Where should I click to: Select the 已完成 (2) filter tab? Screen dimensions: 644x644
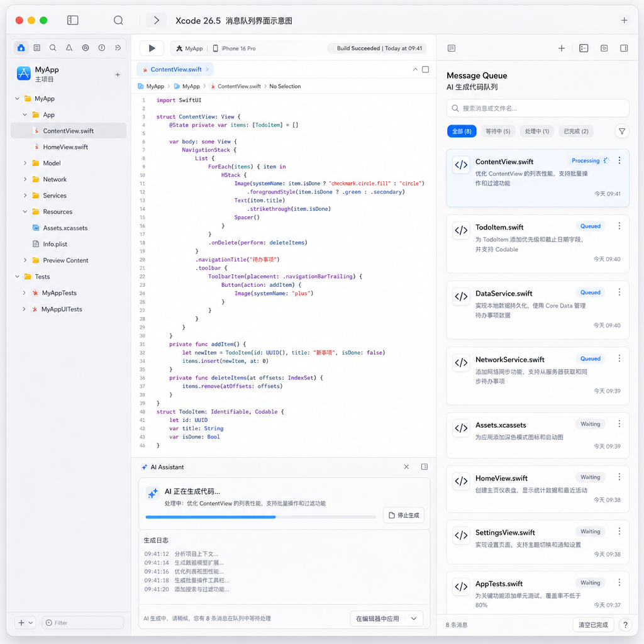576,131
